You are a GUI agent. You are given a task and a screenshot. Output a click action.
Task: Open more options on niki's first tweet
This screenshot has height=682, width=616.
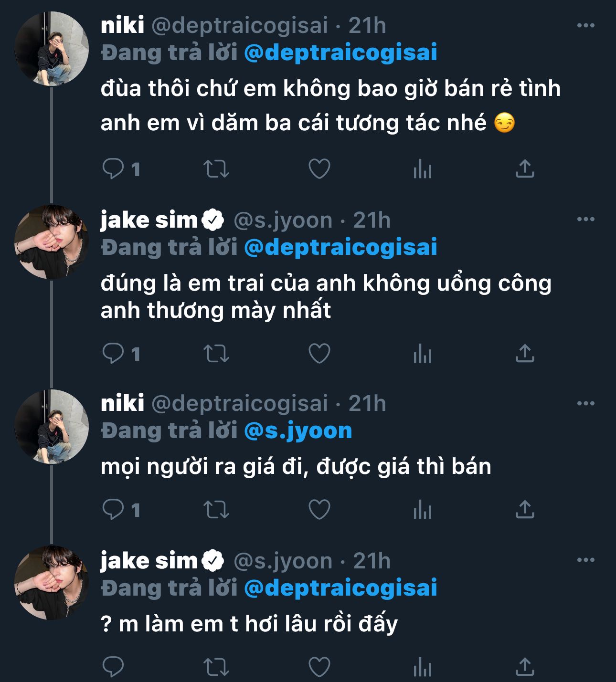585,25
